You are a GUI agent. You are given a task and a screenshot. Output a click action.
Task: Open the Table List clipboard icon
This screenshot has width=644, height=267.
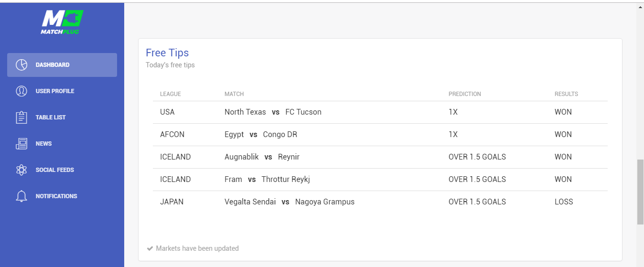pyautogui.click(x=21, y=117)
